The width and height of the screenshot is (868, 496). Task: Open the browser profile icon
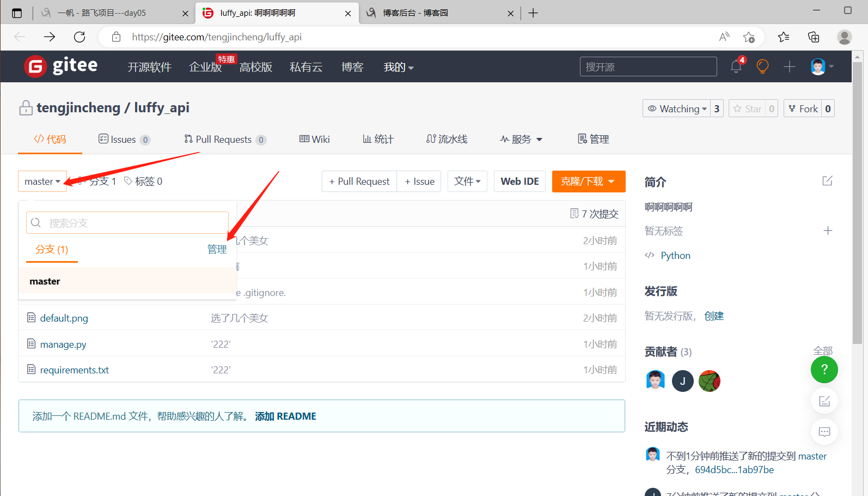pyautogui.click(x=845, y=37)
